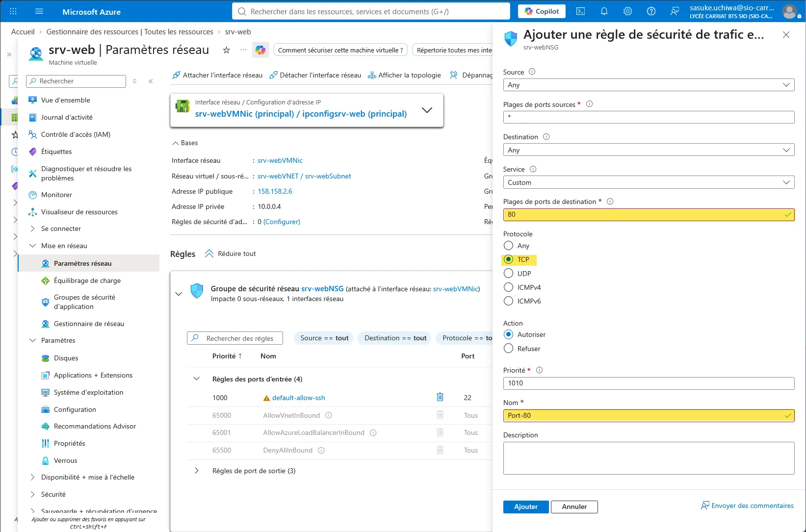The image size is (806, 532).
Task: Show info about the Source field
Action: [x=532, y=72]
